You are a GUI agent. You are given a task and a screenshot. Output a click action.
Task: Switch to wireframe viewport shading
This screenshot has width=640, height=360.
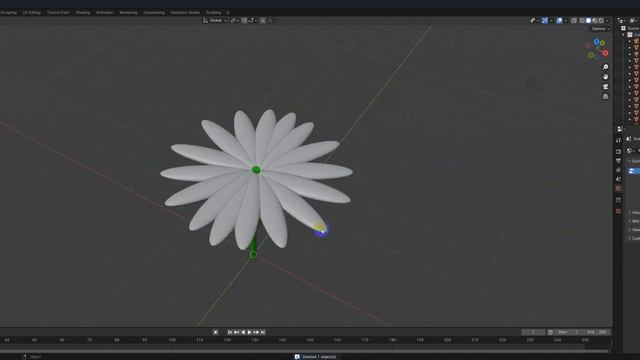pyautogui.click(x=582, y=20)
